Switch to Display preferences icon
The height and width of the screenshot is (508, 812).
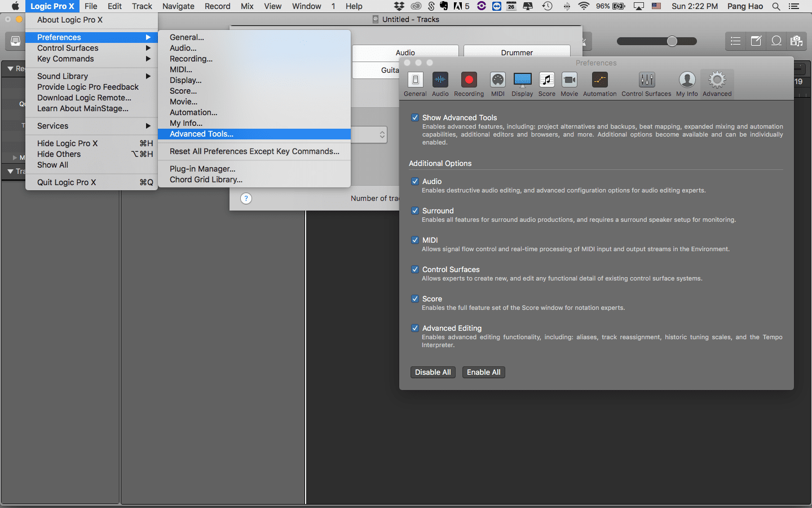coord(522,80)
